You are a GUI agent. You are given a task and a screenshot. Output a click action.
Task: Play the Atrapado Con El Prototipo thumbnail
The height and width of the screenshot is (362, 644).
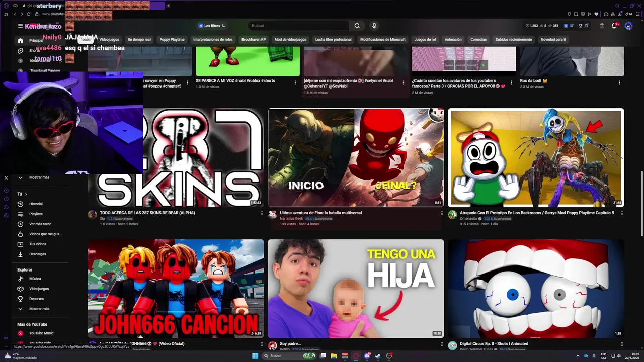pos(536,157)
